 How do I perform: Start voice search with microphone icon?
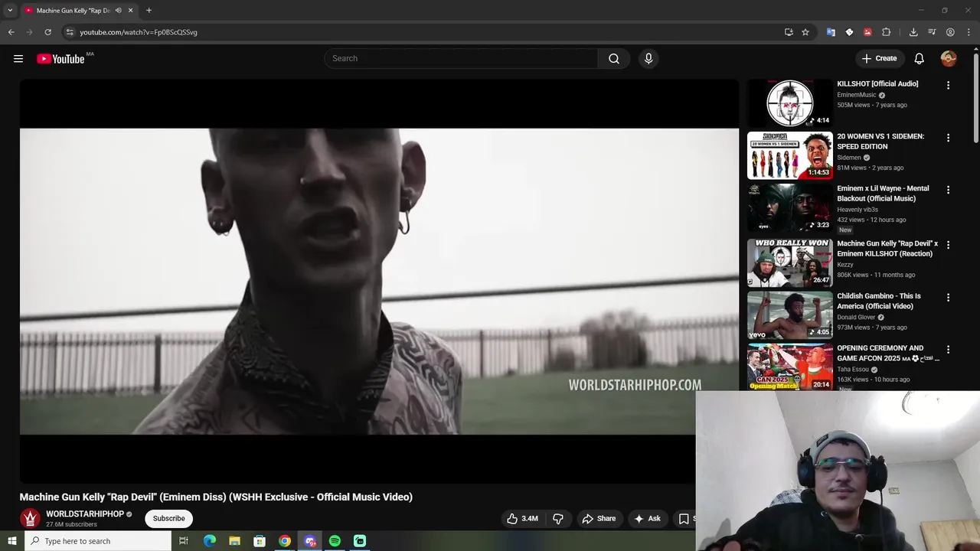point(648,59)
